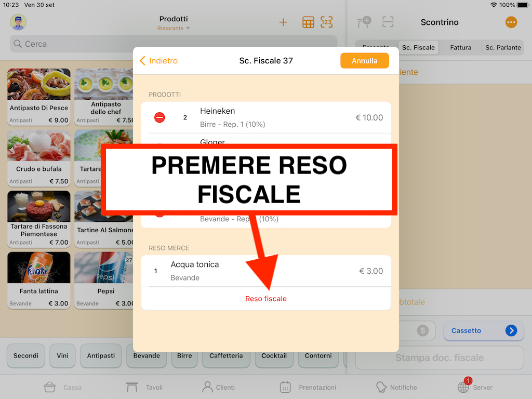Select Antipasto Di Pesce product
The height and width of the screenshot is (399, 532).
[x=38, y=97]
